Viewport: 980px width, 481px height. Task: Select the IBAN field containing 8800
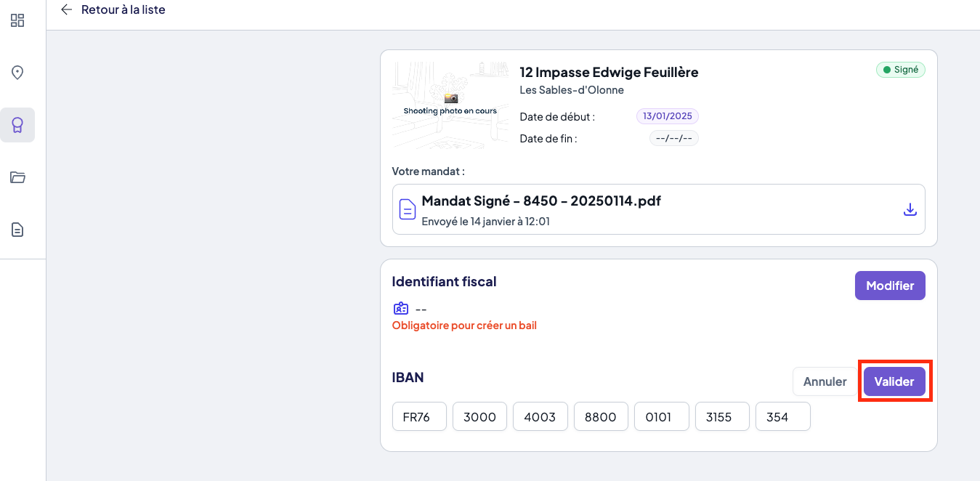[x=601, y=417]
